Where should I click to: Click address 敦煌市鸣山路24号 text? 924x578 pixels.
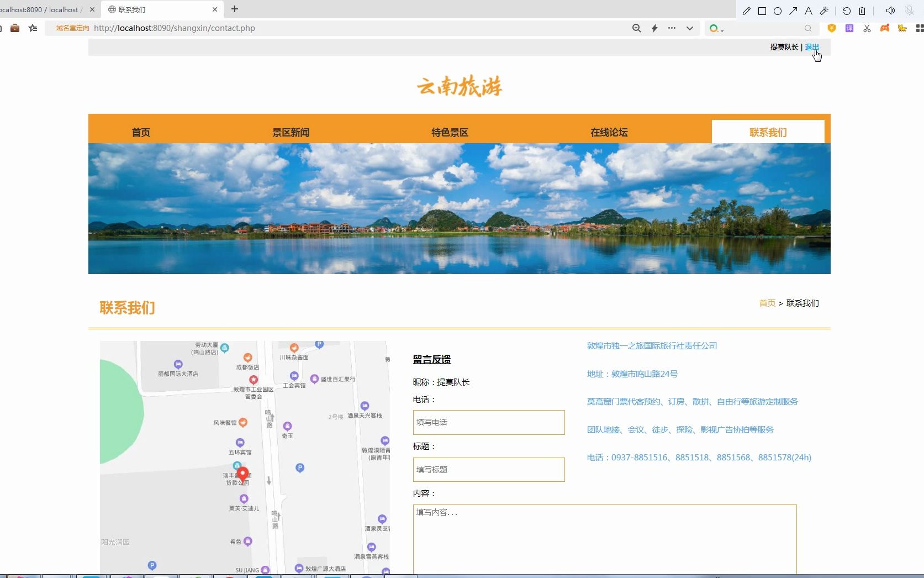point(632,374)
